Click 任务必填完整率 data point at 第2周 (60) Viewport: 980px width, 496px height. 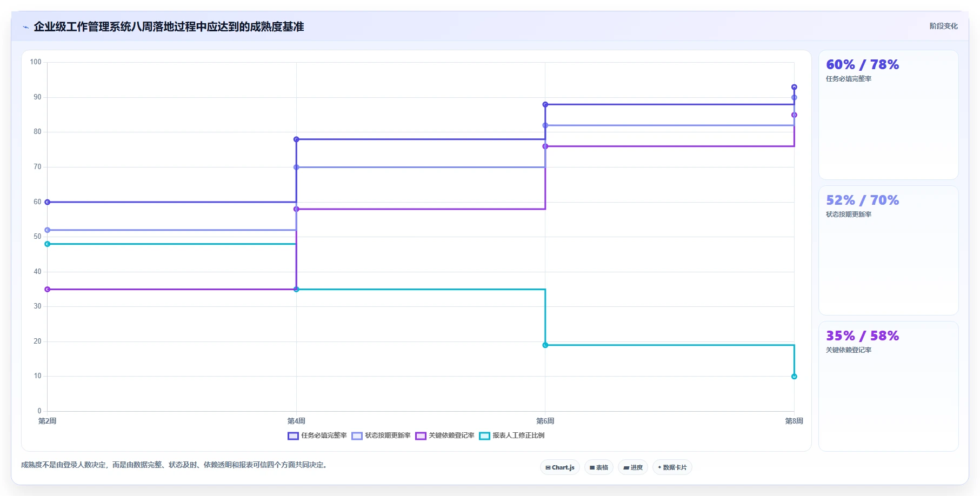tap(48, 202)
